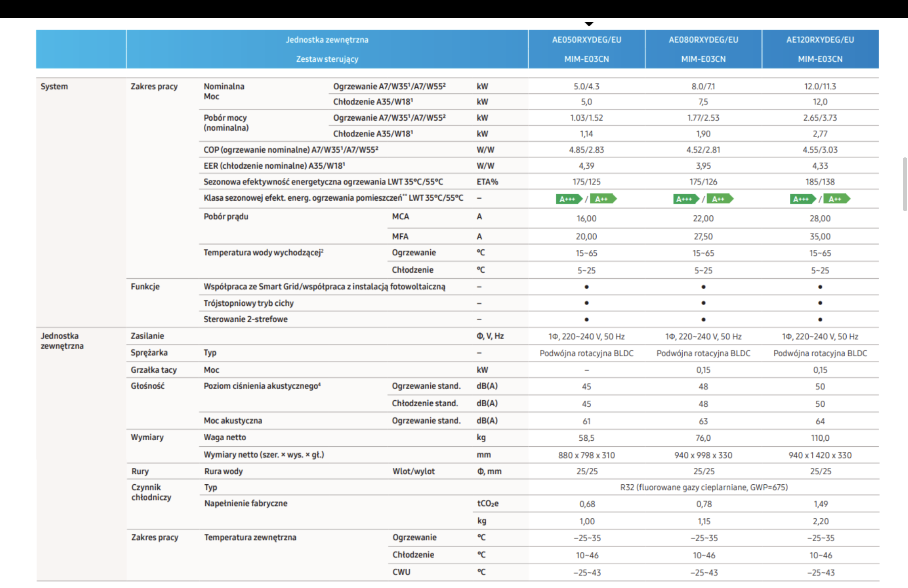The image size is (908, 588).
Task: Click the A++ badge in the AE120RXYDEG/EU column
Action: [x=836, y=199]
